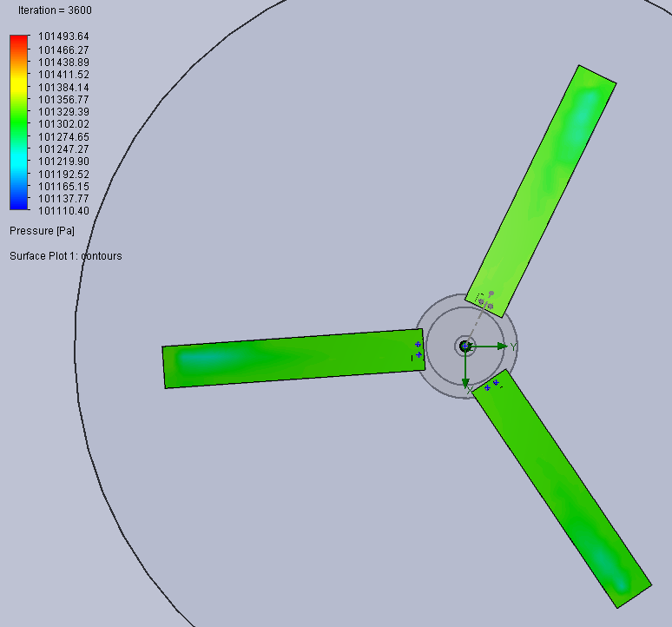Click the maximum legend value 101493.64
Viewport: 672px width, 627px height.
(x=63, y=36)
